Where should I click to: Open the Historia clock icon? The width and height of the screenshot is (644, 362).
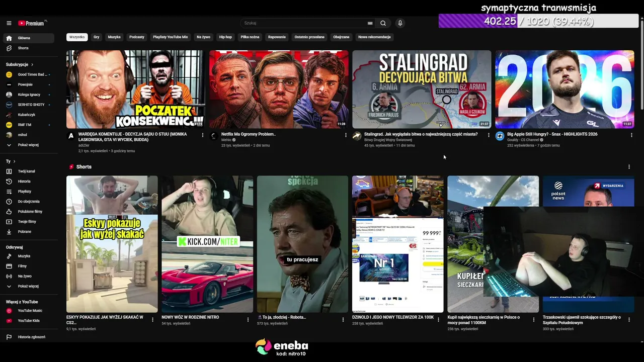click(9, 182)
